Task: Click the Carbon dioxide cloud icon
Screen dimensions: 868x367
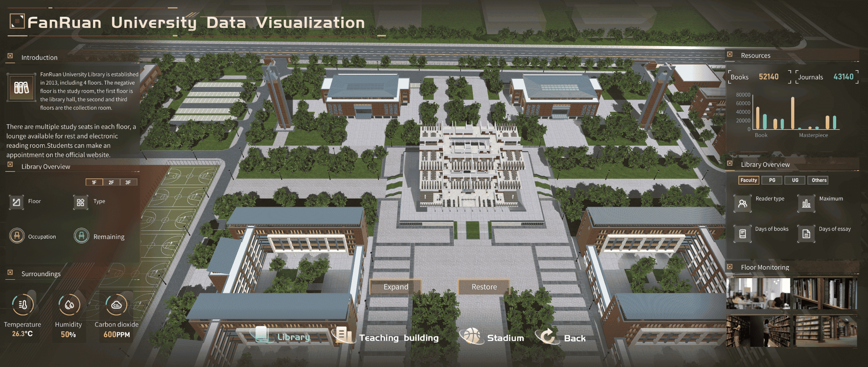Action: click(x=116, y=305)
